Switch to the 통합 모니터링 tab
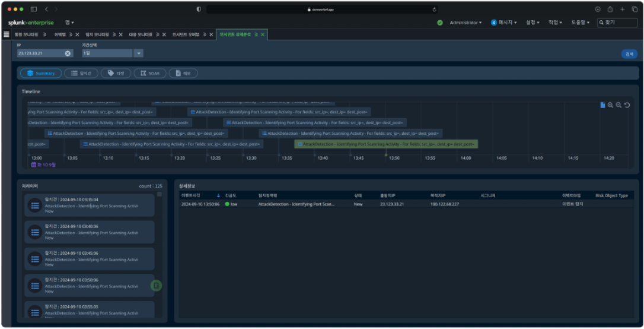Viewport: 644px width, 329px height. pyautogui.click(x=26, y=34)
